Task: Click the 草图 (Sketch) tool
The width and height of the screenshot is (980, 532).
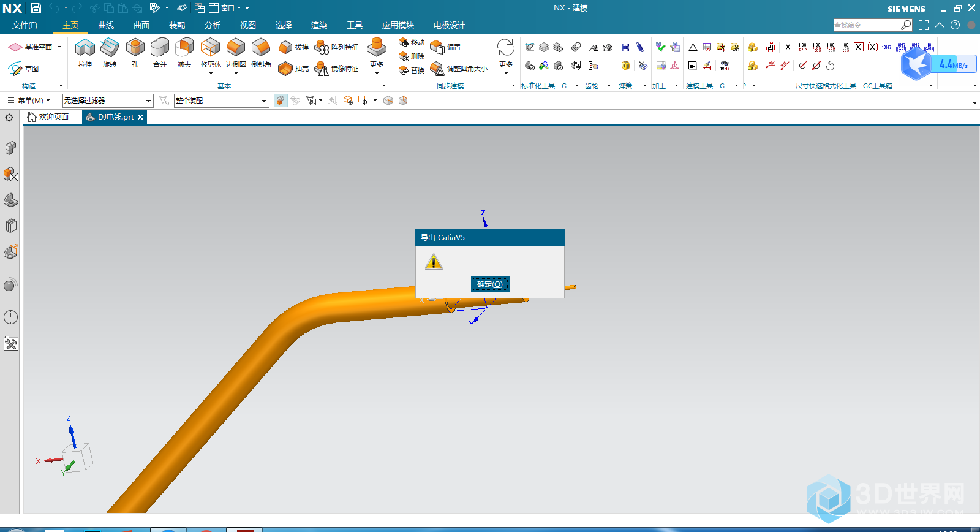Action: tap(23, 69)
